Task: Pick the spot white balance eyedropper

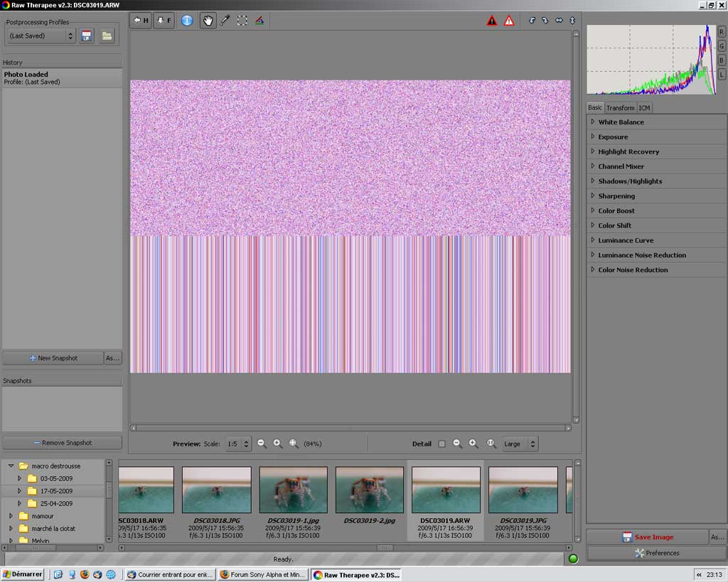Action: coord(225,21)
